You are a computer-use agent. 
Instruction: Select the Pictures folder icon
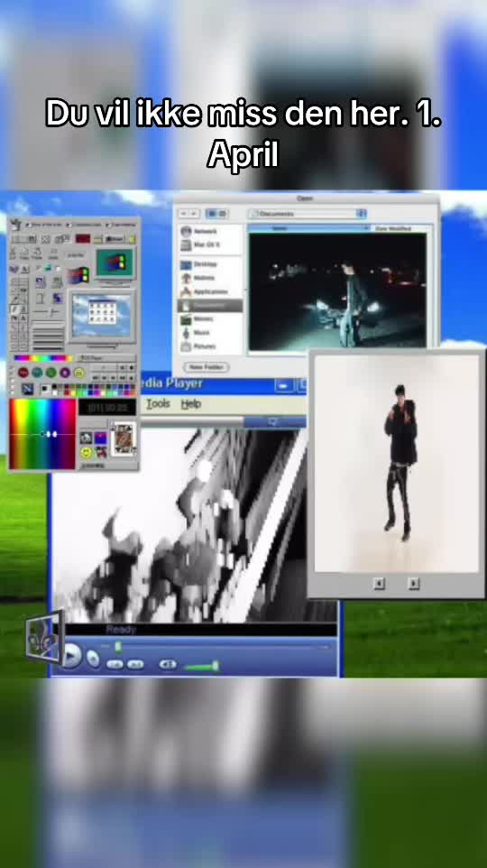[186, 346]
